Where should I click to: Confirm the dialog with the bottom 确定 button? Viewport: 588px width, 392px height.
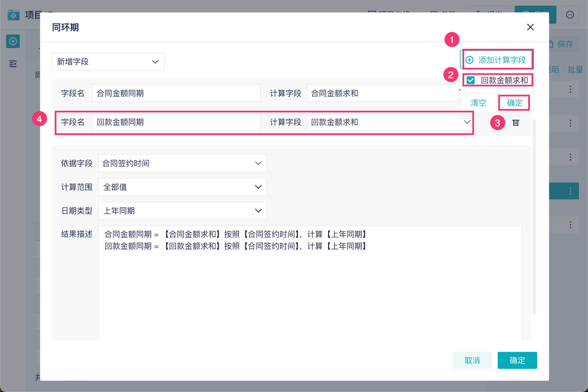point(517,360)
